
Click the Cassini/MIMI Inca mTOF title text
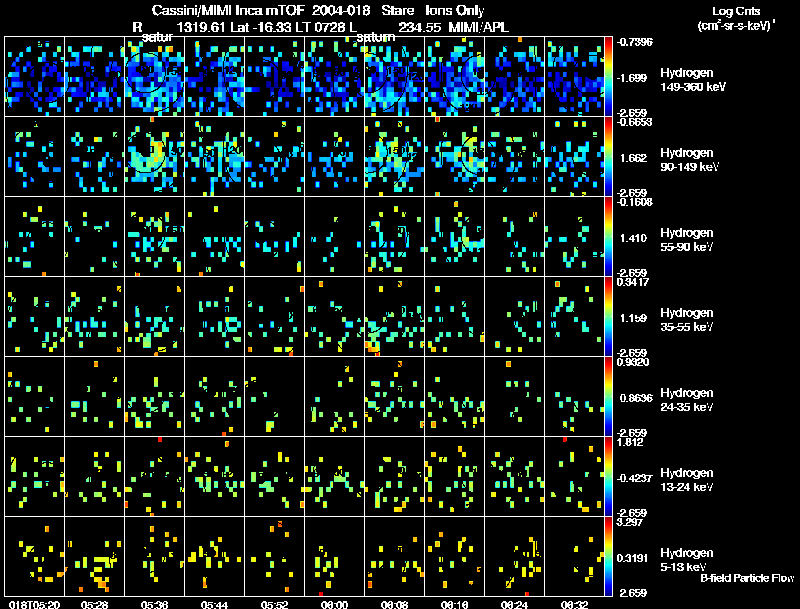click(x=228, y=11)
